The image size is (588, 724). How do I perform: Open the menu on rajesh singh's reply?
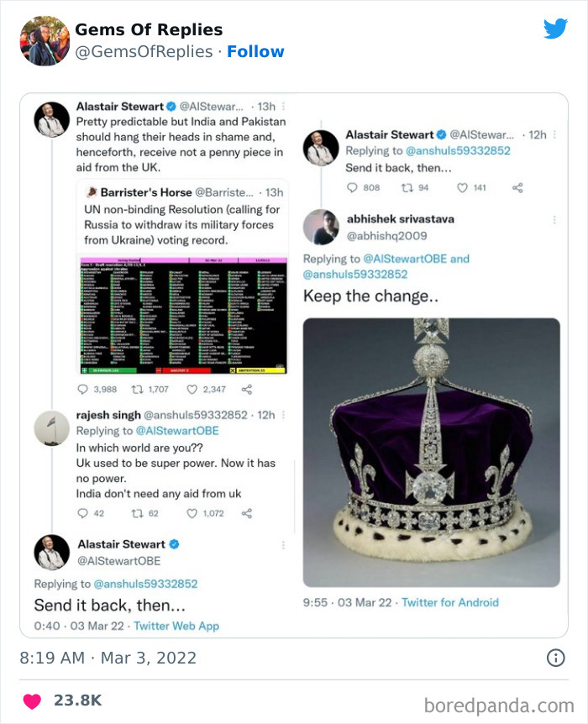(x=282, y=416)
